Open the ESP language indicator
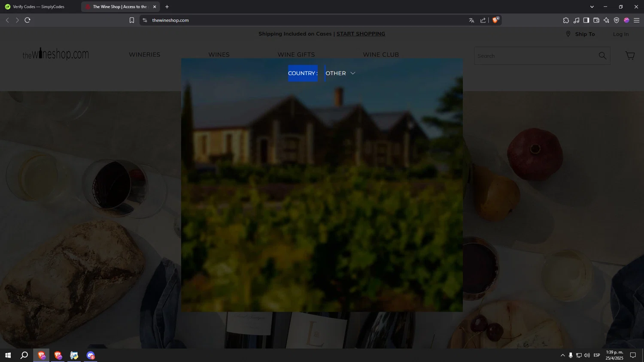The height and width of the screenshot is (362, 644). click(x=597, y=355)
